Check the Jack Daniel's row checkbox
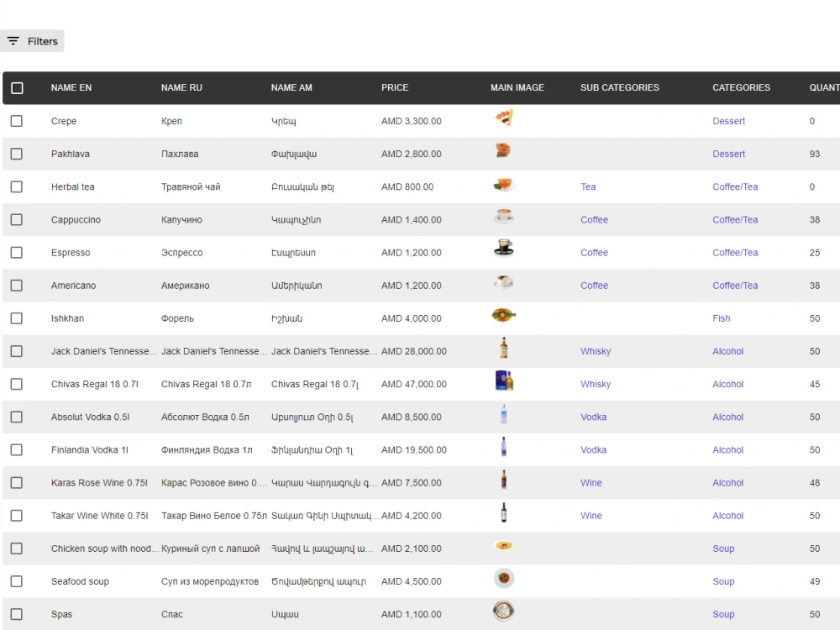 [x=17, y=351]
